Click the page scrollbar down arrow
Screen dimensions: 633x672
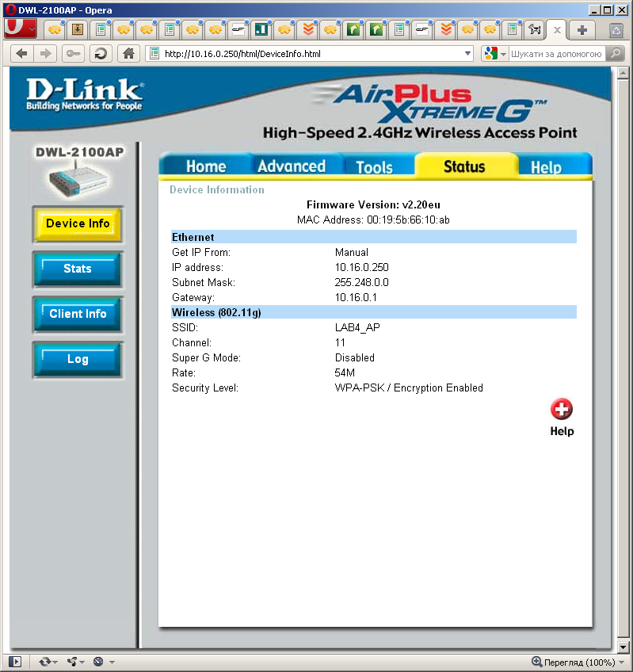pos(623,647)
